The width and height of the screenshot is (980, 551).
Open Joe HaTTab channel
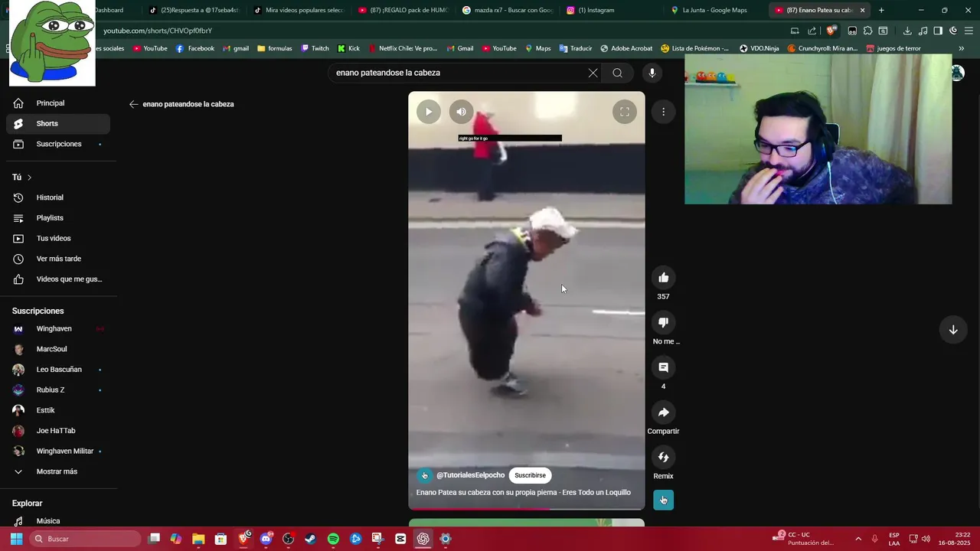pyautogui.click(x=58, y=431)
